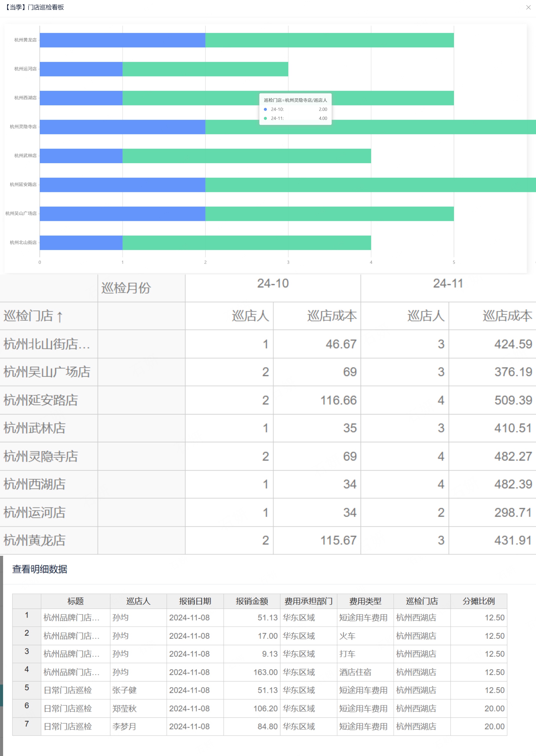Viewport: 536px width, 756px height.
Task: Click the cost value 424.59
Action: (513, 344)
